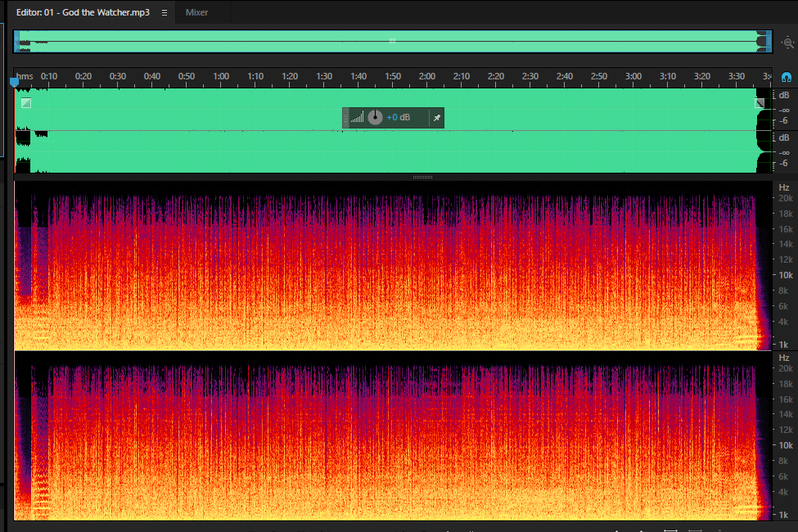Click the hms time format label
798x532 pixels.
25,76
